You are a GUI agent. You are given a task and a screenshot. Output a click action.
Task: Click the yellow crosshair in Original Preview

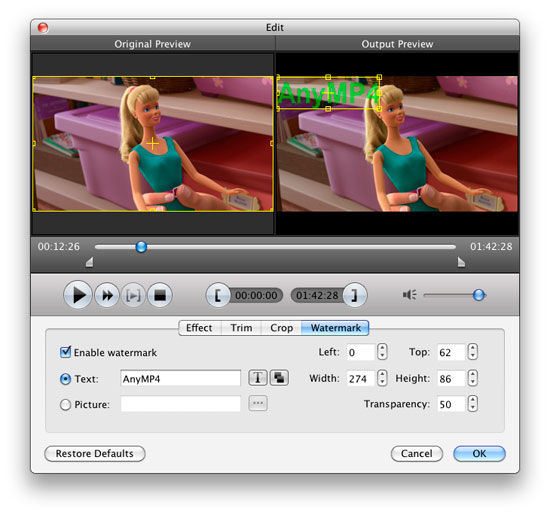tap(153, 143)
